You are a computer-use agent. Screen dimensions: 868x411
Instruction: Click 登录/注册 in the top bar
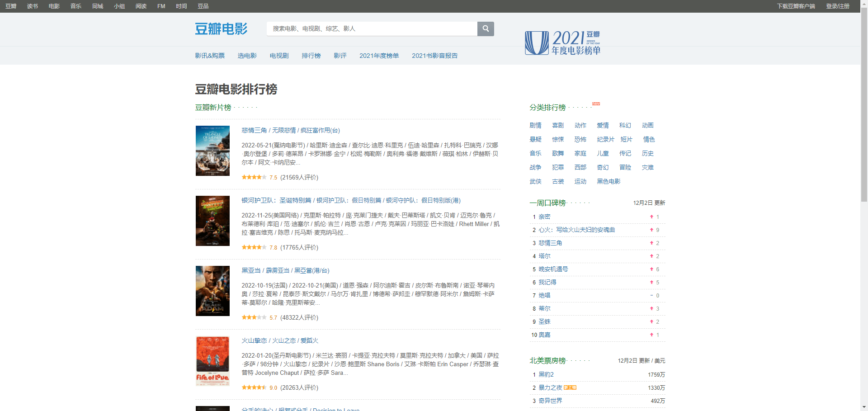pyautogui.click(x=838, y=6)
